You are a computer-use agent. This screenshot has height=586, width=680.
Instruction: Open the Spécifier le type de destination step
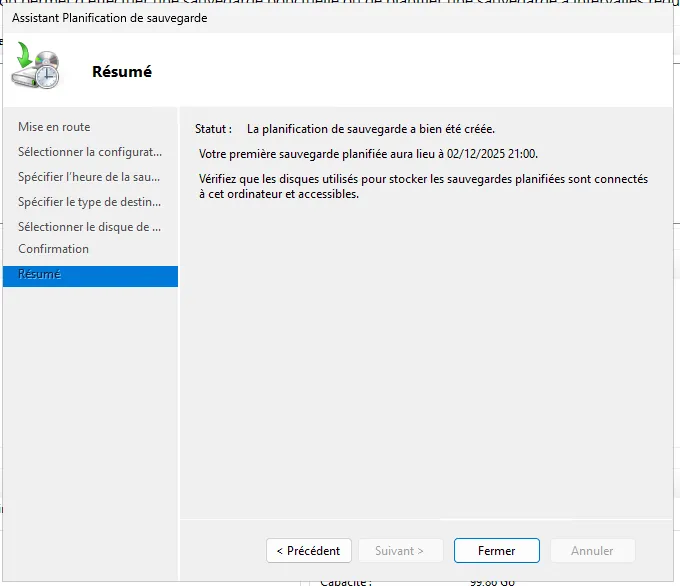point(89,202)
